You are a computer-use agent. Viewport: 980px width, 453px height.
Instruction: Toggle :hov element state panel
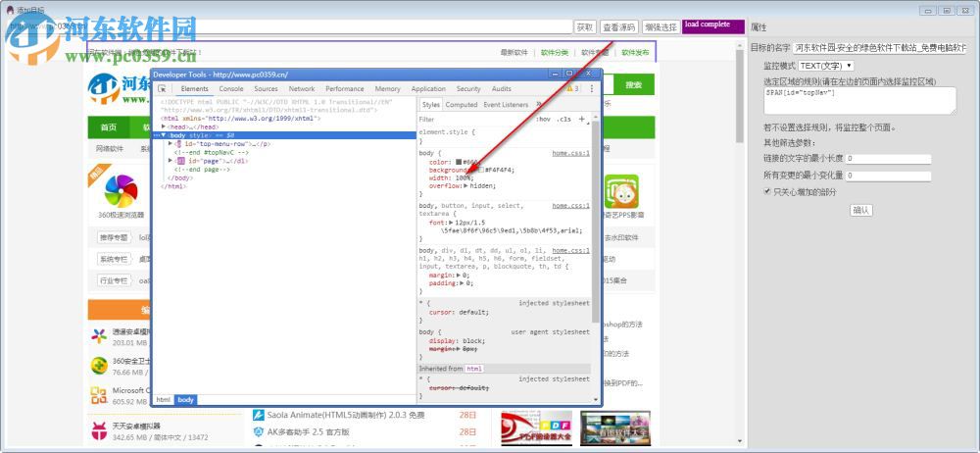point(544,119)
